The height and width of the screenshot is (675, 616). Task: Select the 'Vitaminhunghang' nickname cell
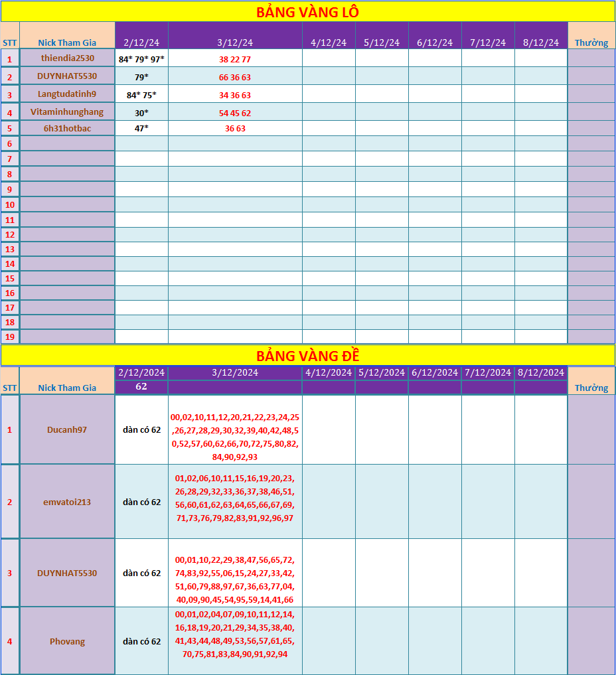(68, 112)
